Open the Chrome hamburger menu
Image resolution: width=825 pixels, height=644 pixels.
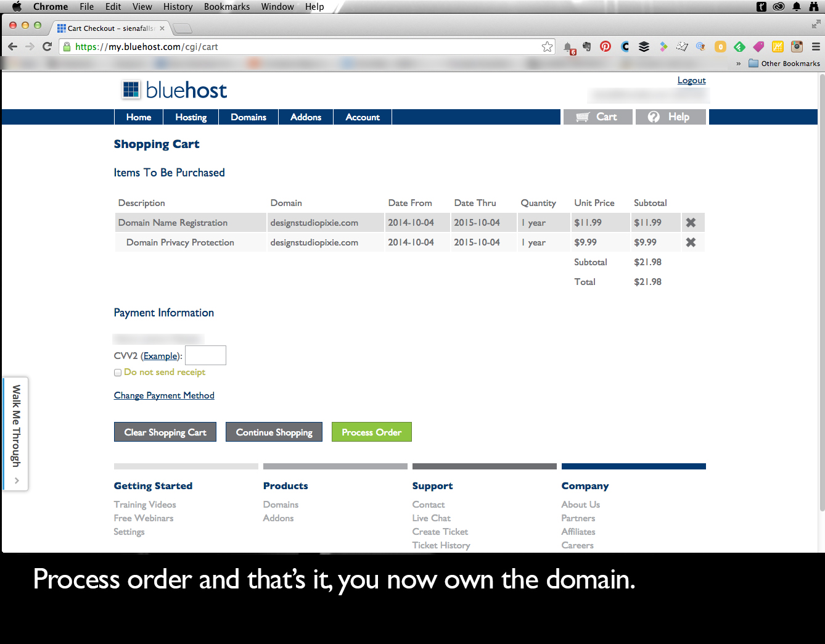[x=816, y=46]
